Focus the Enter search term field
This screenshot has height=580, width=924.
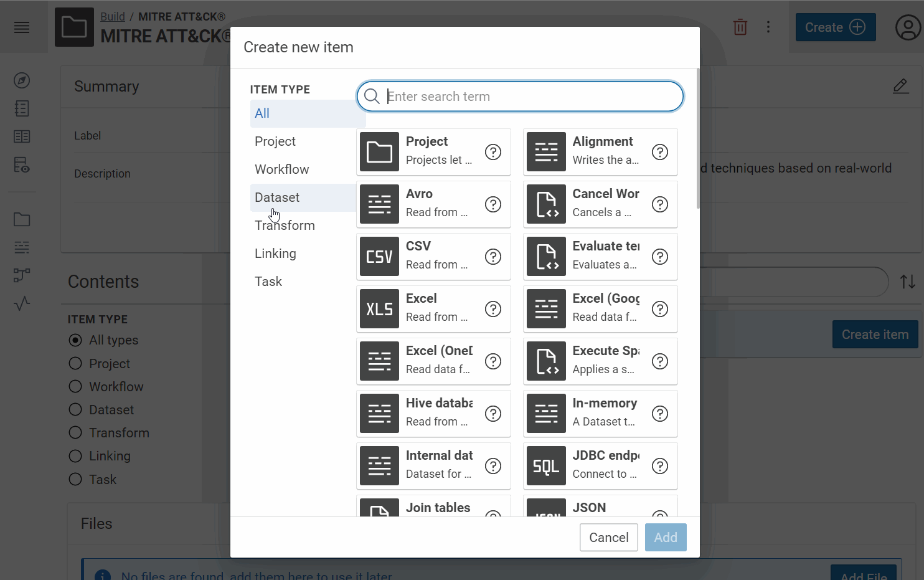[x=529, y=97]
